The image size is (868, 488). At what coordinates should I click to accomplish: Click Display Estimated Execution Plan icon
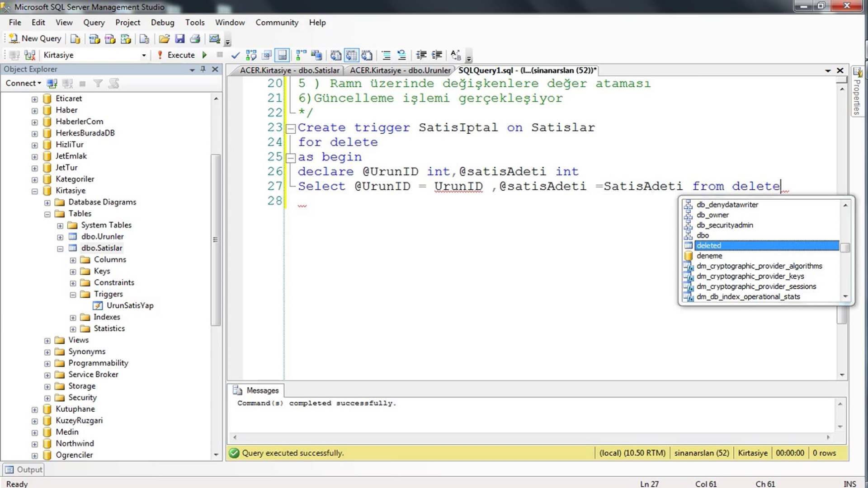pyautogui.click(x=251, y=55)
